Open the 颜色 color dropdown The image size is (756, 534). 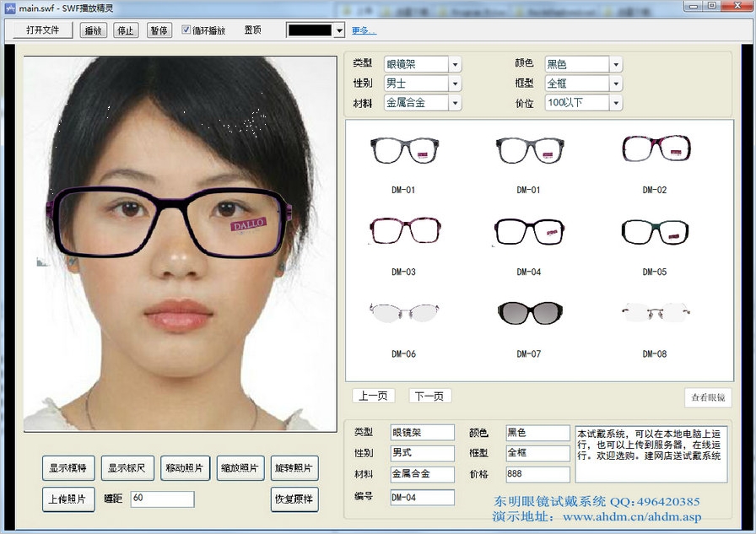point(615,64)
